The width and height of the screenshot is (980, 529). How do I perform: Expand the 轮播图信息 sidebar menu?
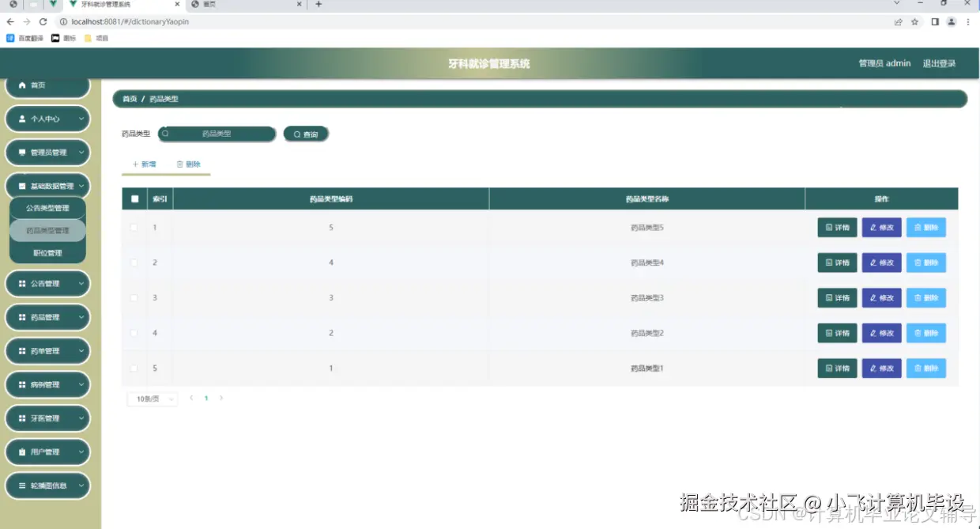coord(47,486)
